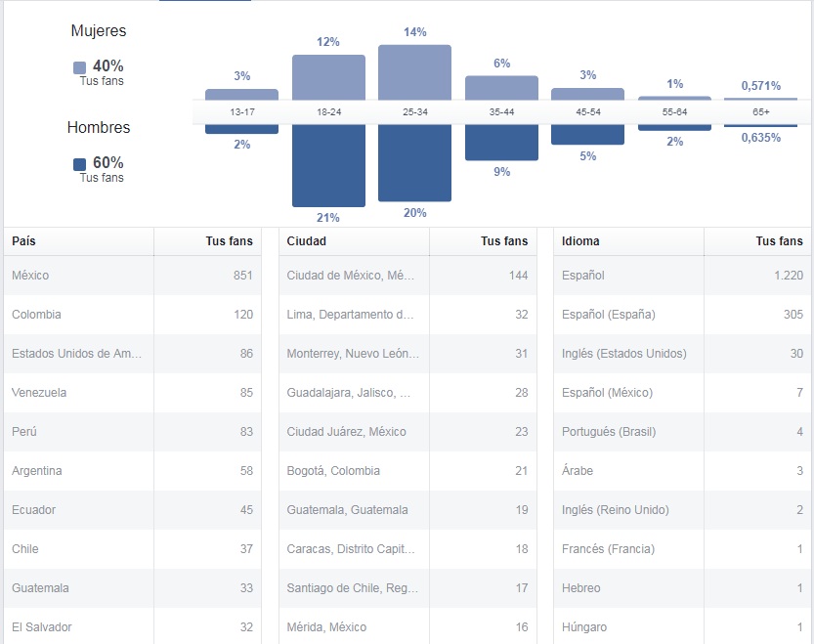Select Español (España) language row

click(682, 315)
